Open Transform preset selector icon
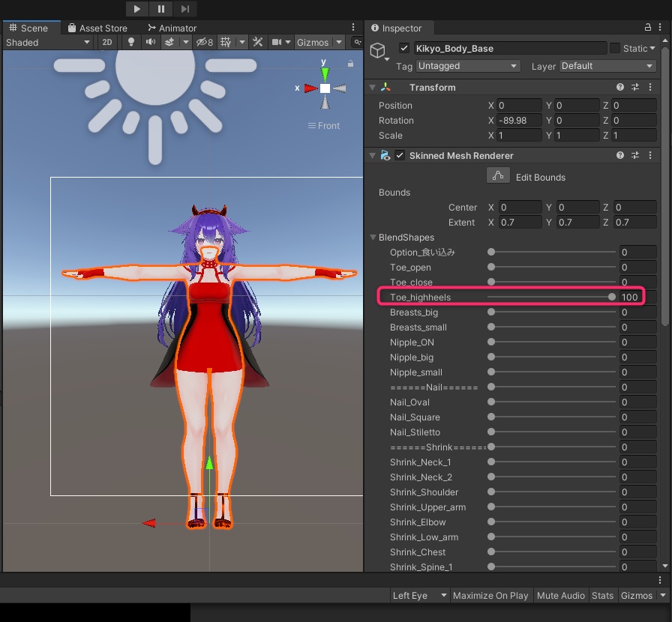This screenshot has height=622, width=672. 635,87
